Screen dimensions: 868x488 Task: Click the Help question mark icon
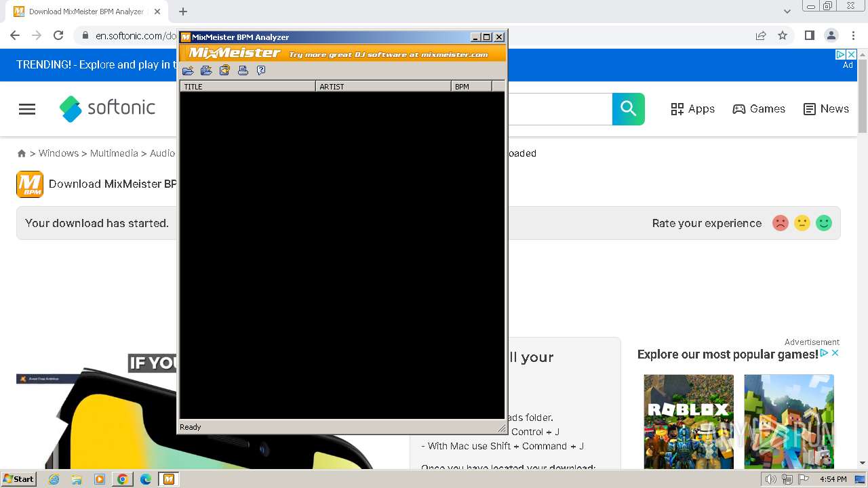point(261,70)
